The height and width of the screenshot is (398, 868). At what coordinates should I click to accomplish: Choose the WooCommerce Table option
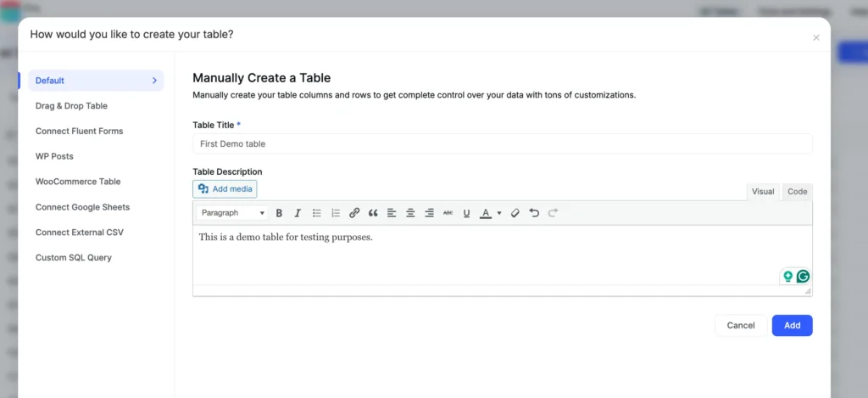(78, 182)
